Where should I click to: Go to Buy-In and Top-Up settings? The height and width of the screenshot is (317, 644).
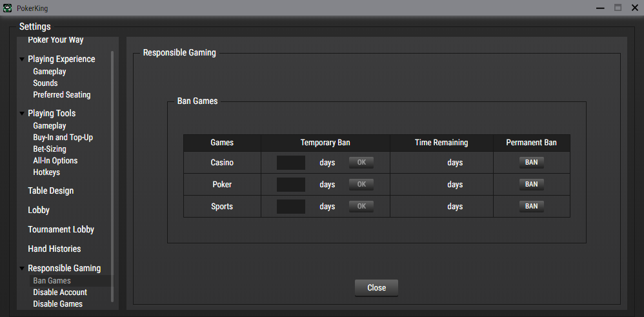(x=63, y=138)
